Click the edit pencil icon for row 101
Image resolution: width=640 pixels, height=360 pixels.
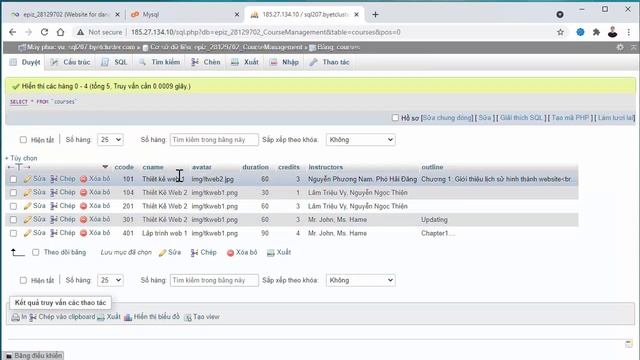click(x=27, y=179)
